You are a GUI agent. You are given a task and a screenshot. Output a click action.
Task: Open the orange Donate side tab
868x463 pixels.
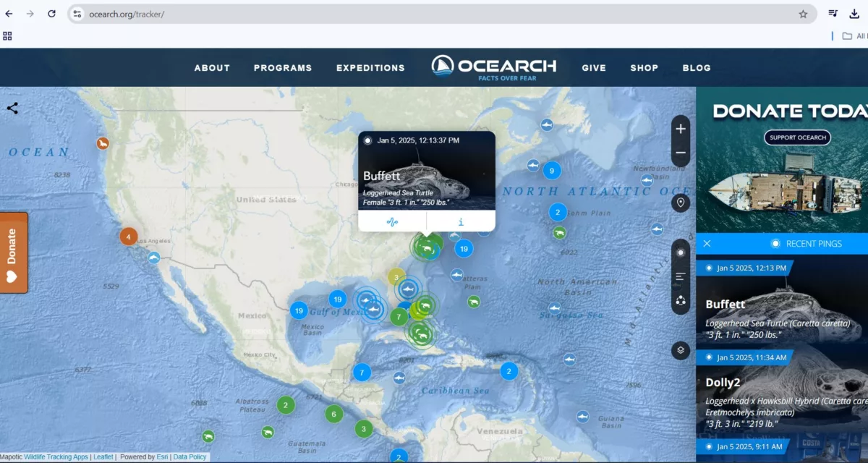click(12, 252)
